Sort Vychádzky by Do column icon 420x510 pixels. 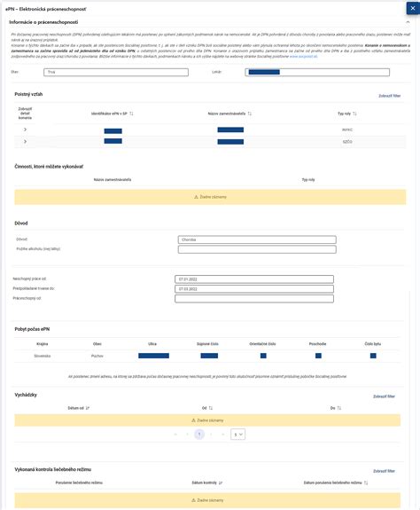point(339,408)
